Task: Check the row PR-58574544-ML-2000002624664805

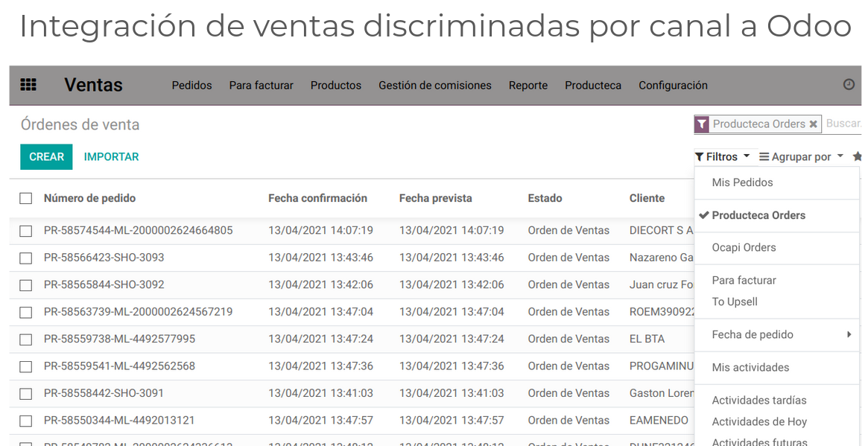Action: pyautogui.click(x=25, y=231)
